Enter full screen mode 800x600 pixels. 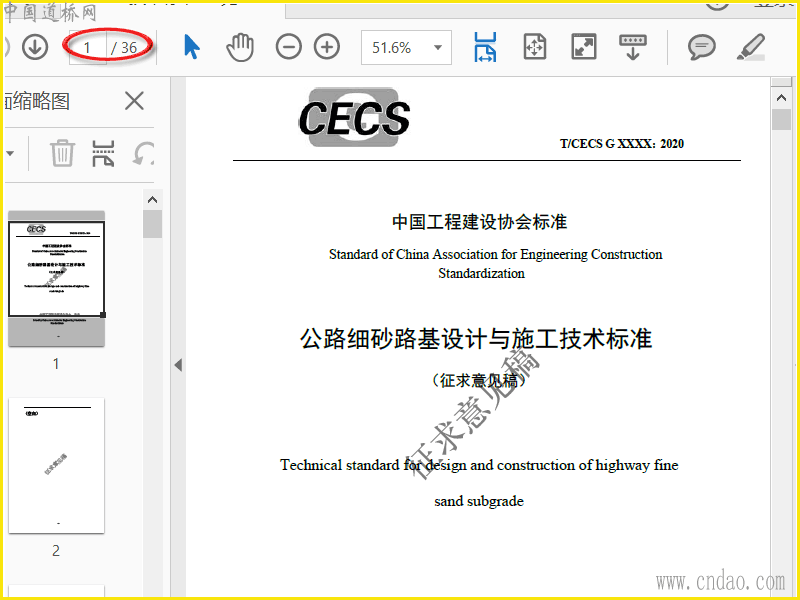[584, 47]
